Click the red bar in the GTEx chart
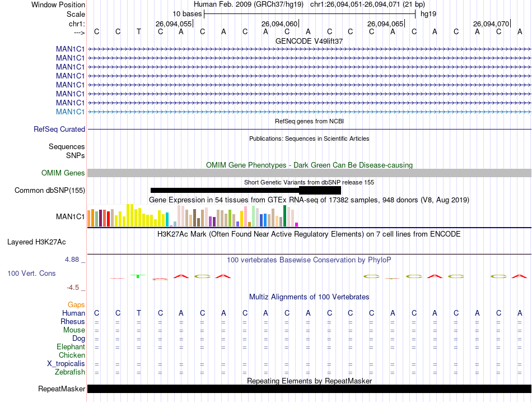This screenshot has height=402, width=532. tap(108, 219)
